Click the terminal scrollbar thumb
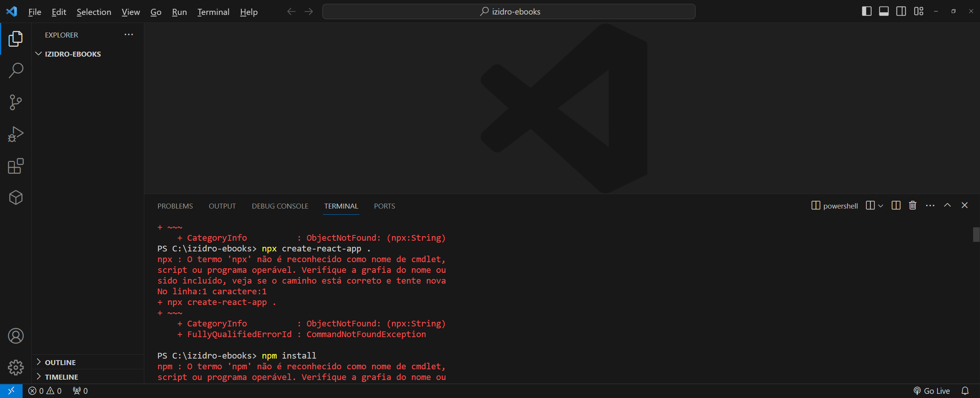980x398 pixels. [976, 235]
